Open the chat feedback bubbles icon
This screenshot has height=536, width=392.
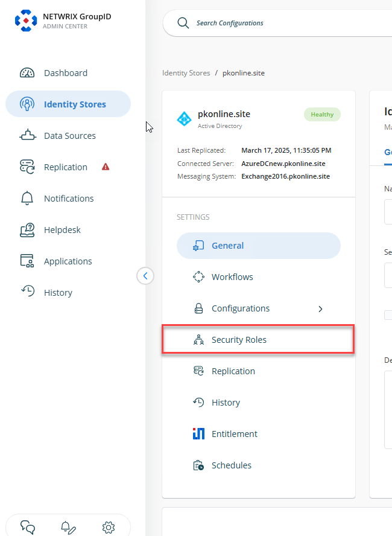[28, 528]
